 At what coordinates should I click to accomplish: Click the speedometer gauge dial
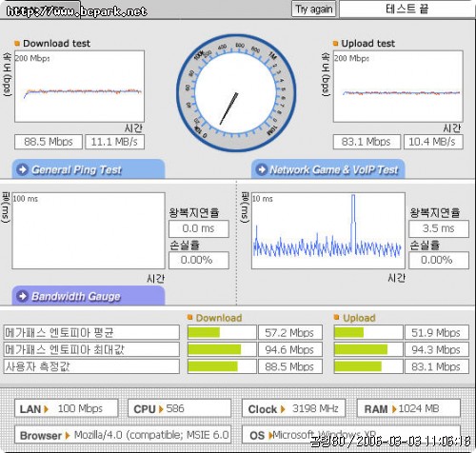pos(236,93)
